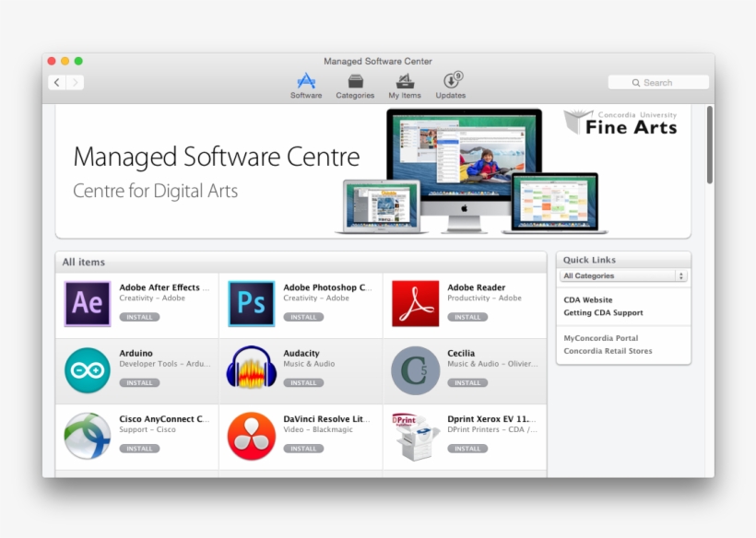The image size is (756, 538).
Task: Click the Cisco AnyConnect icon
Action: 88,436
